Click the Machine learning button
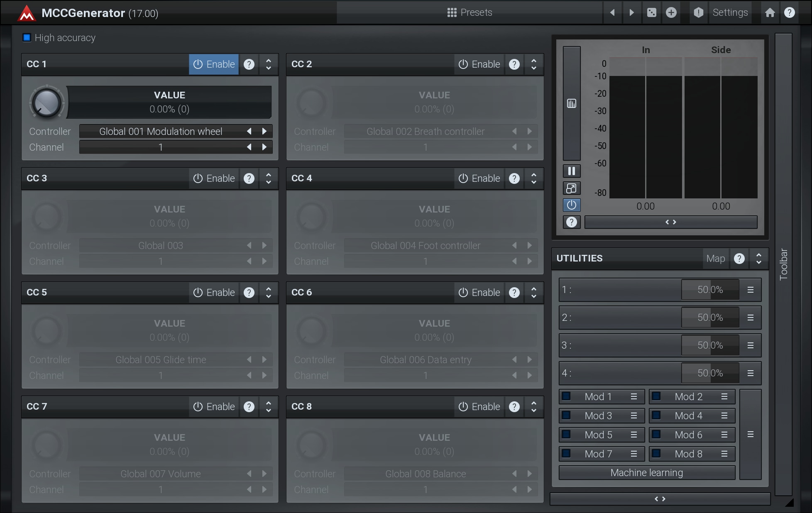Screen dimensions: 812x513 pos(646,473)
